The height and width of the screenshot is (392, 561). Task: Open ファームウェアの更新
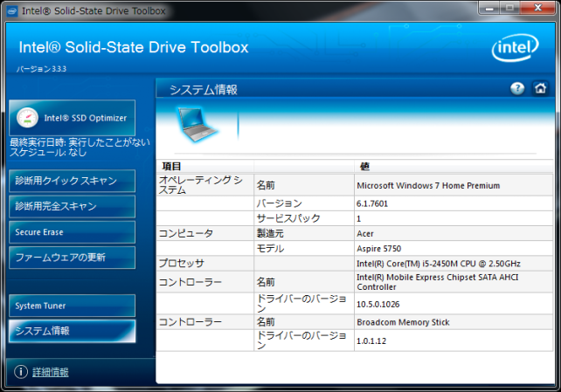point(73,258)
